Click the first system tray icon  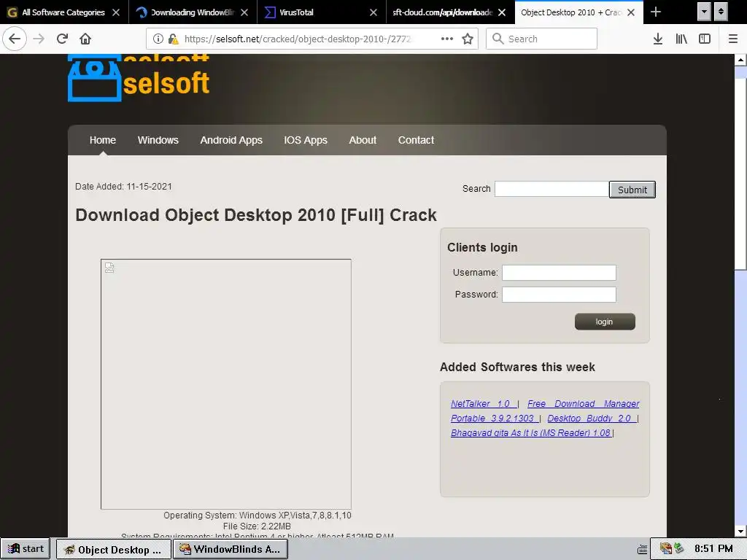click(665, 548)
